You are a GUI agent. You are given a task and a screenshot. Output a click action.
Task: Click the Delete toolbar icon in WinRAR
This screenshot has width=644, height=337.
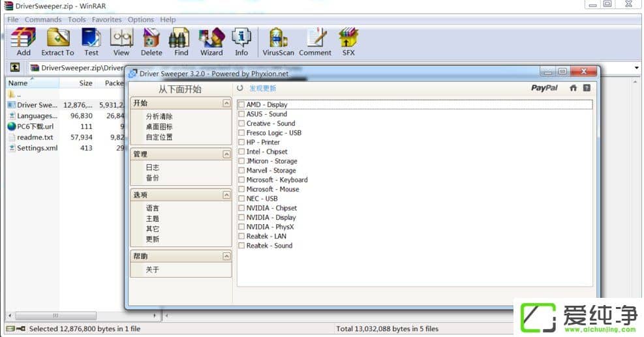(151, 38)
